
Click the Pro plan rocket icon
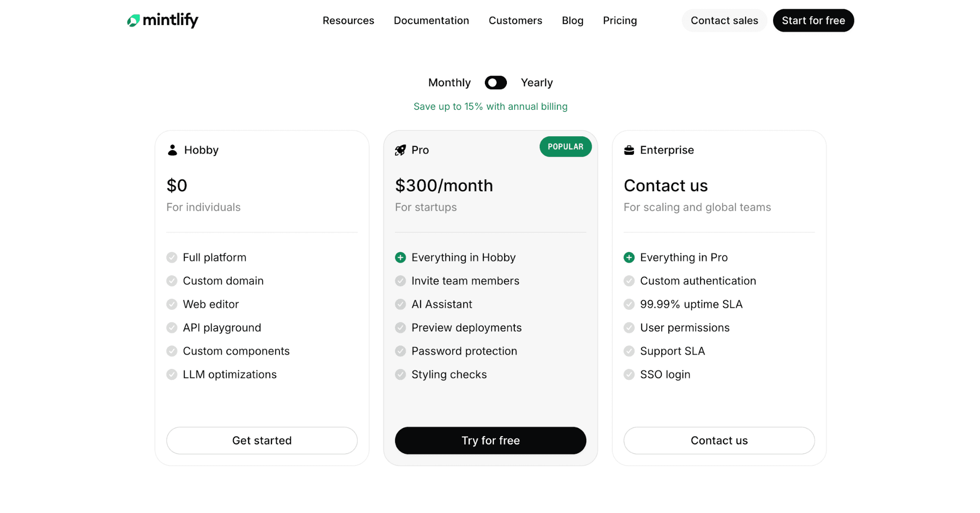click(x=401, y=150)
